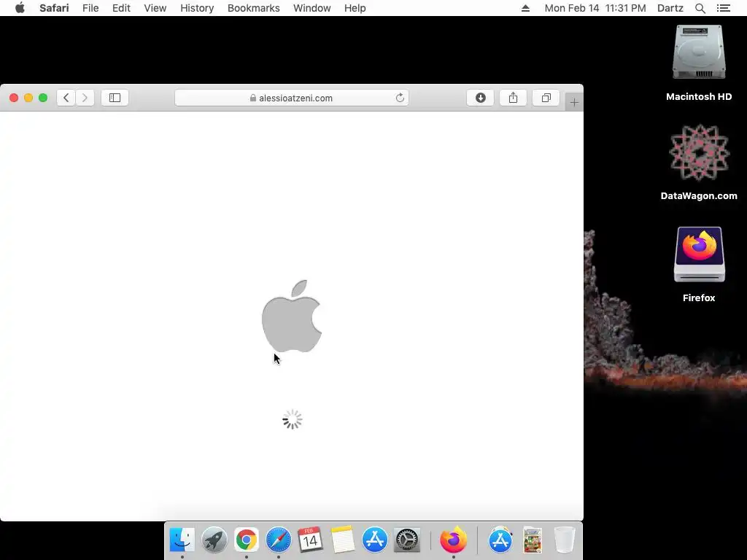Click the Safari compass in the Dock
The height and width of the screenshot is (560, 747).
point(278,540)
